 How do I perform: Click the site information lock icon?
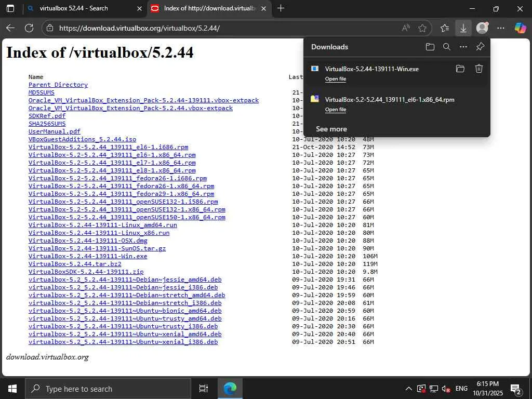(x=50, y=28)
